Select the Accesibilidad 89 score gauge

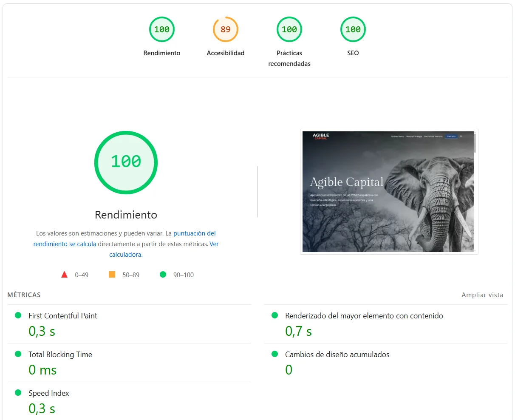point(225,29)
